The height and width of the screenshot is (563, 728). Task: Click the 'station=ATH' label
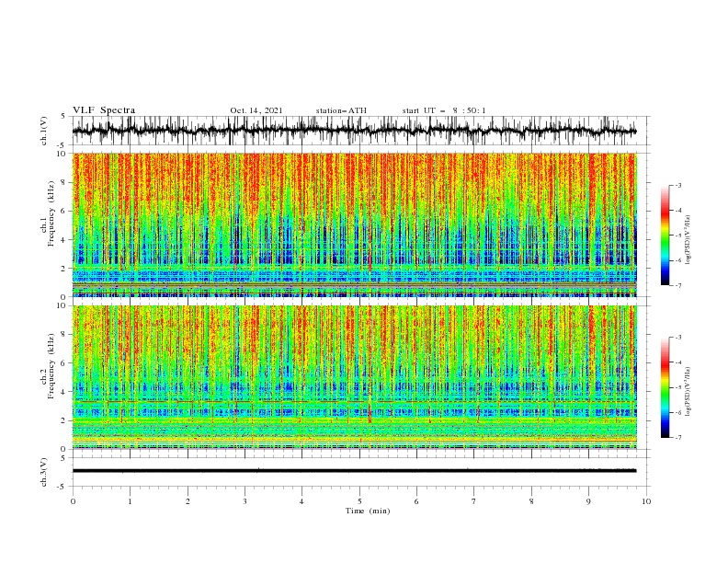[x=341, y=110]
